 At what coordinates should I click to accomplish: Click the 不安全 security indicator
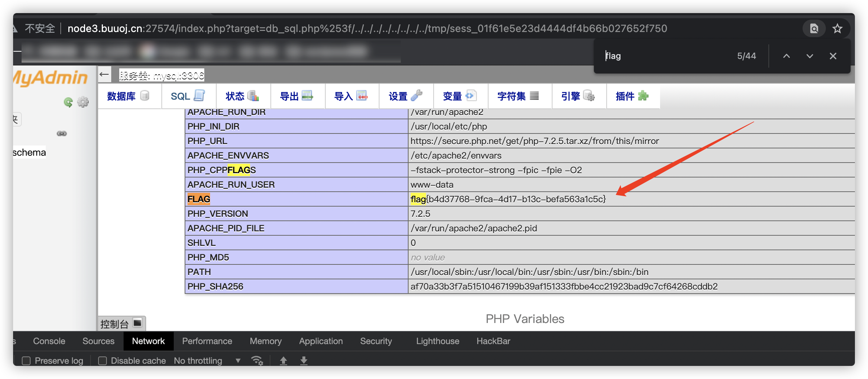pos(40,28)
